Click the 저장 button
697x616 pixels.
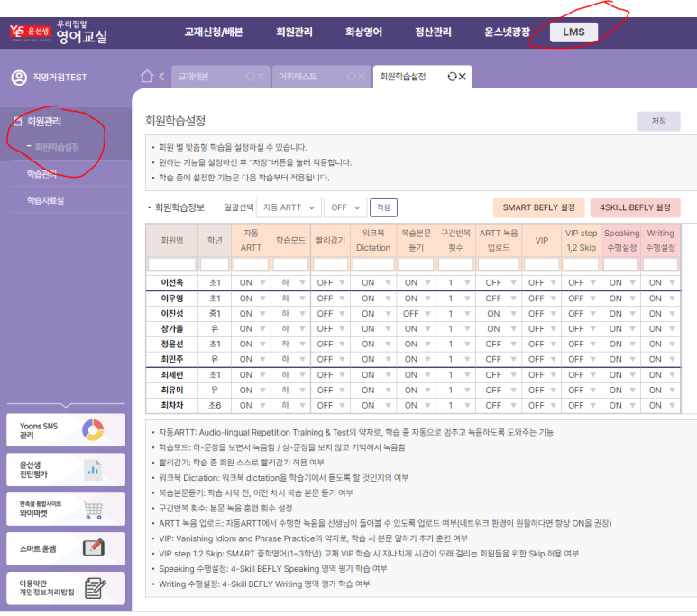click(659, 121)
